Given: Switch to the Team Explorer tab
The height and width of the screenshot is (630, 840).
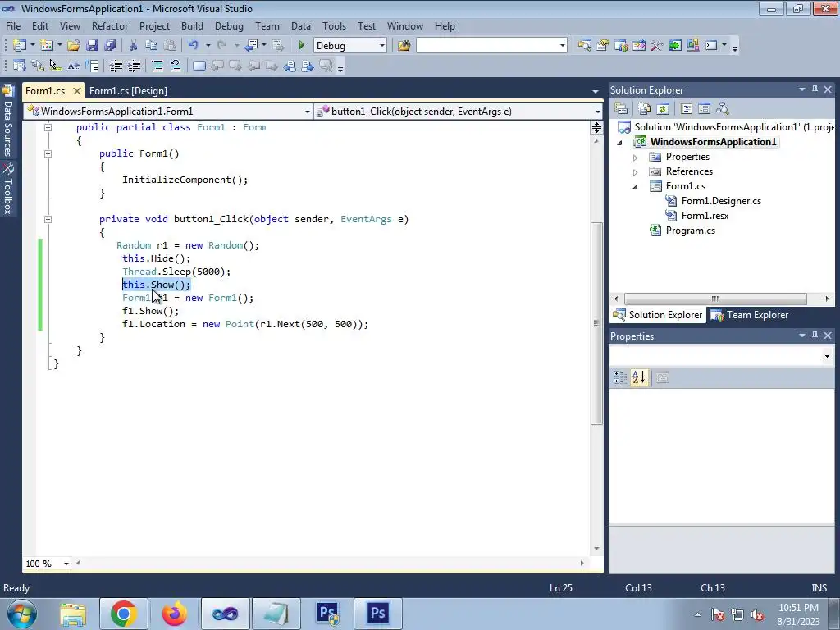Looking at the screenshot, I should [750, 315].
